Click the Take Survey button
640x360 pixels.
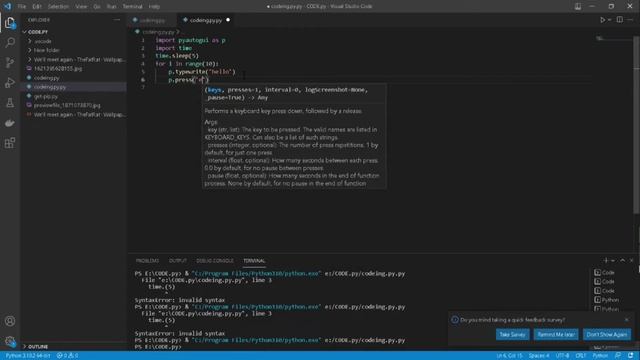coord(513,334)
